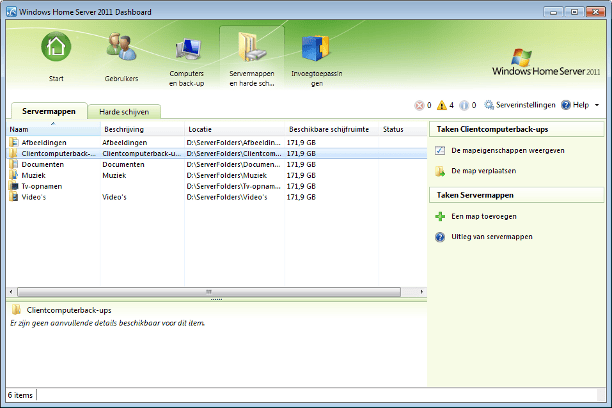Select the Tv-opnamen folder name

click(x=42, y=186)
